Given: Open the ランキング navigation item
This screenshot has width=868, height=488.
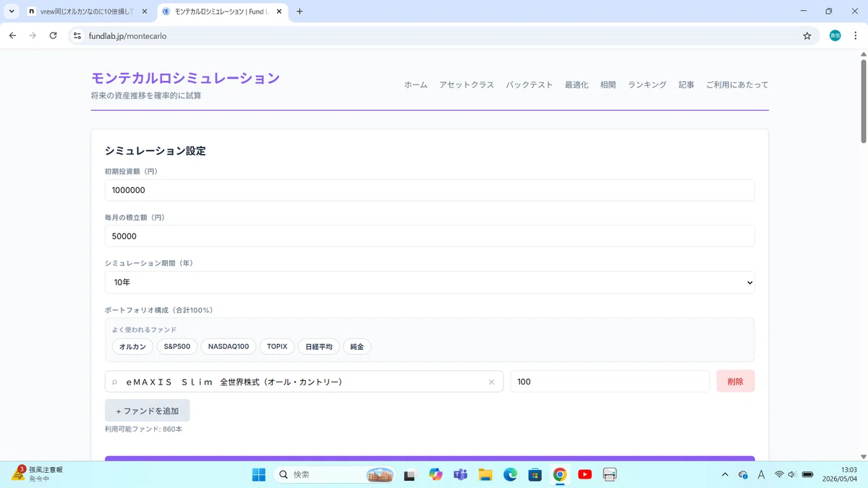Looking at the screenshot, I should point(647,85).
